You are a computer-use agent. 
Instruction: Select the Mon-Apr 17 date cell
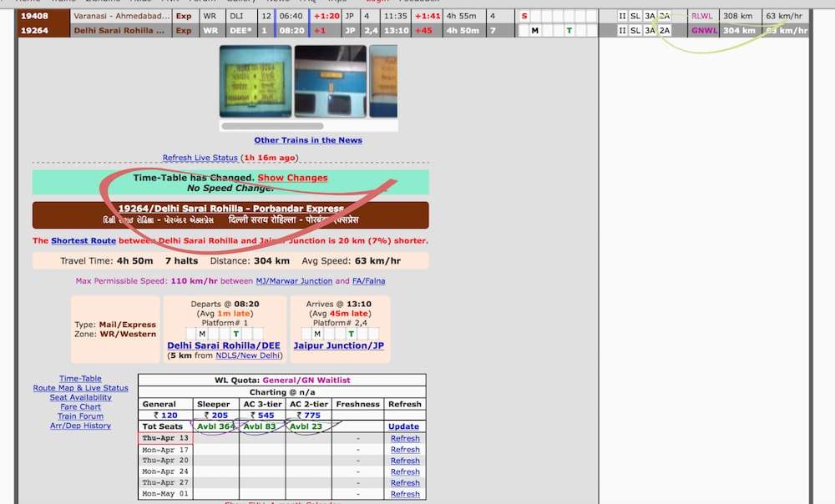pos(165,450)
